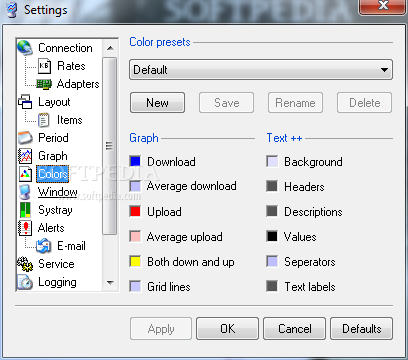Screen dimensions: 408x360
Task: Click the Adapters network card icon
Action: (x=44, y=84)
